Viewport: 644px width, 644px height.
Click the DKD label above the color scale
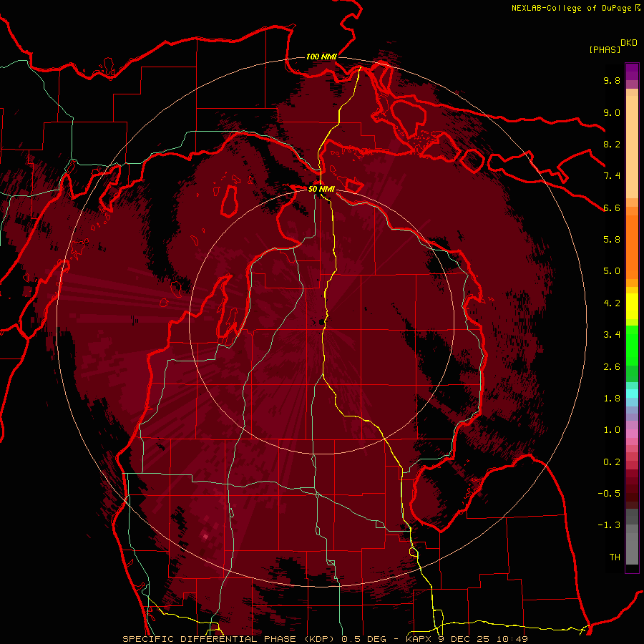tap(629, 43)
